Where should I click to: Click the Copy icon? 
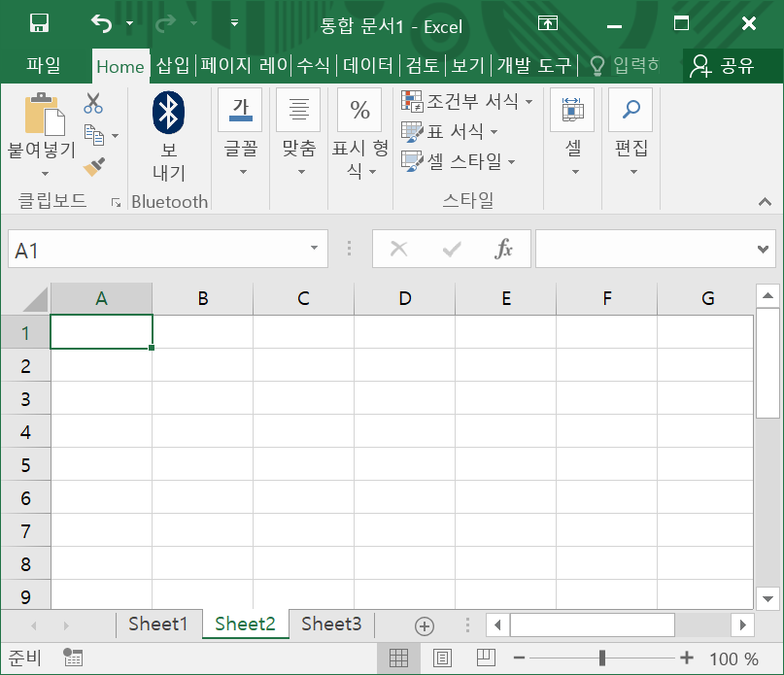(x=93, y=135)
